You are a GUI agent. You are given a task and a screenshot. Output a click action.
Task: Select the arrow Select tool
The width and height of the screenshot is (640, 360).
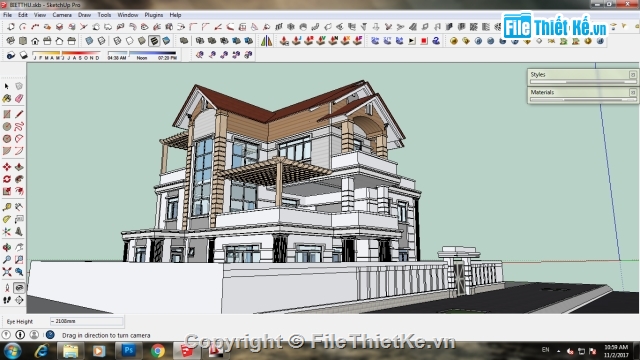pyautogui.click(x=7, y=86)
